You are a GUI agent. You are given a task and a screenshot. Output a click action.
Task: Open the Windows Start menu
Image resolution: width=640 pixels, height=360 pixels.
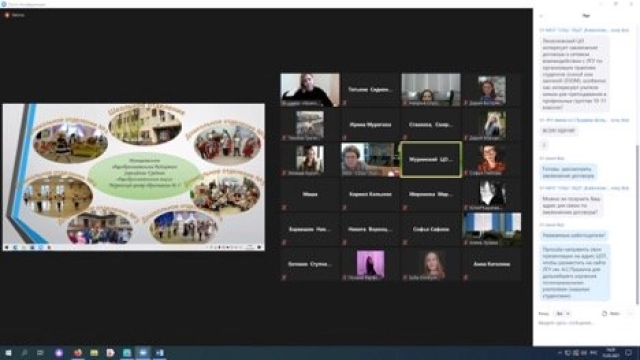(8, 353)
